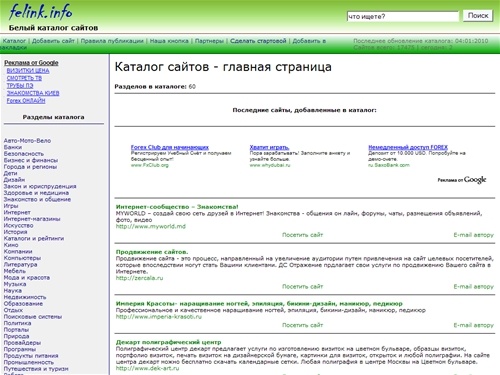
Task: Click Реклама от Google sidebar label
Action: 31,63
